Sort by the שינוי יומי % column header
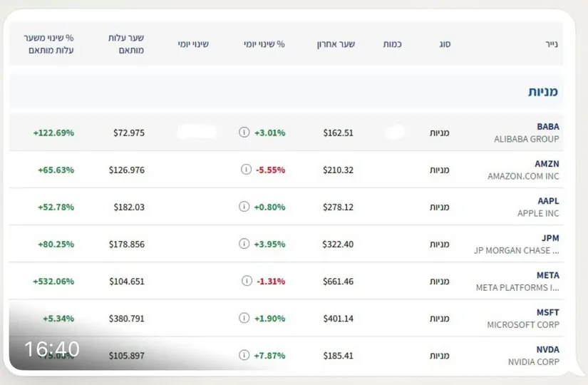 tap(264, 44)
